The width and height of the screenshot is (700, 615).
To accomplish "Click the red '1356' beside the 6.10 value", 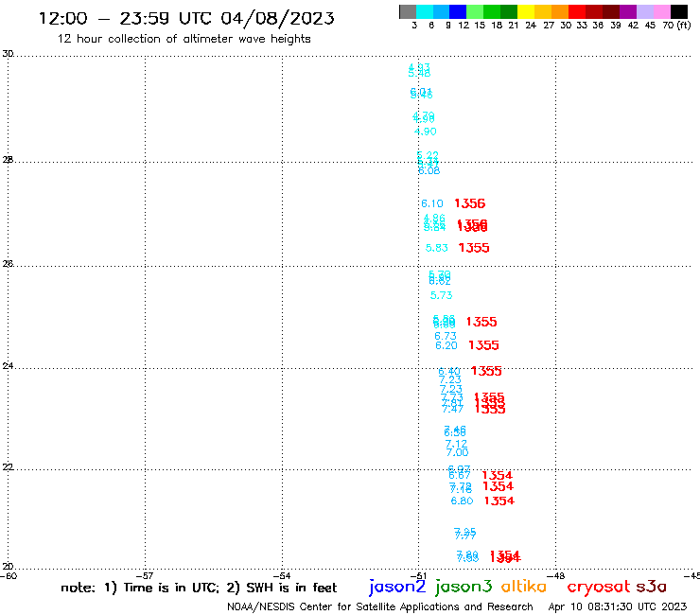I will (x=469, y=203).
